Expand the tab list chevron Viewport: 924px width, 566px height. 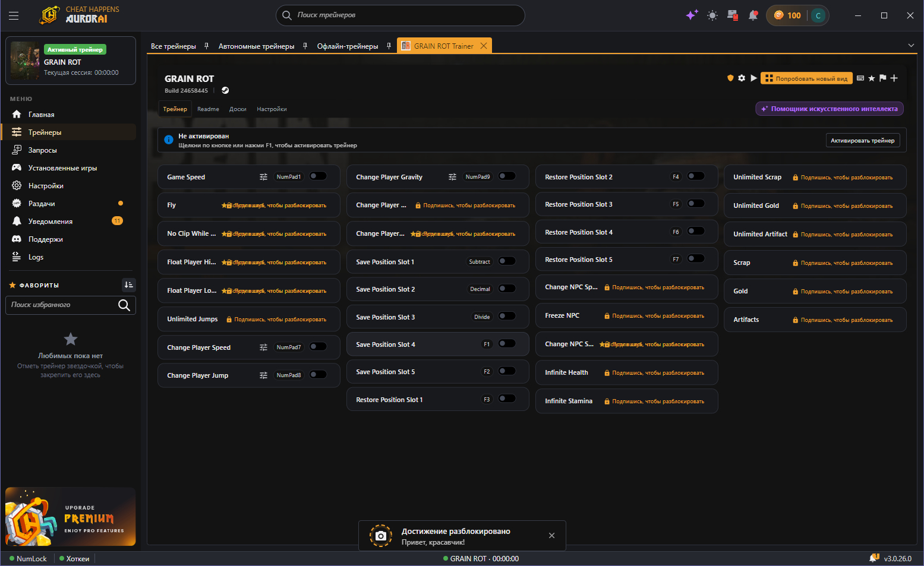coord(911,46)
